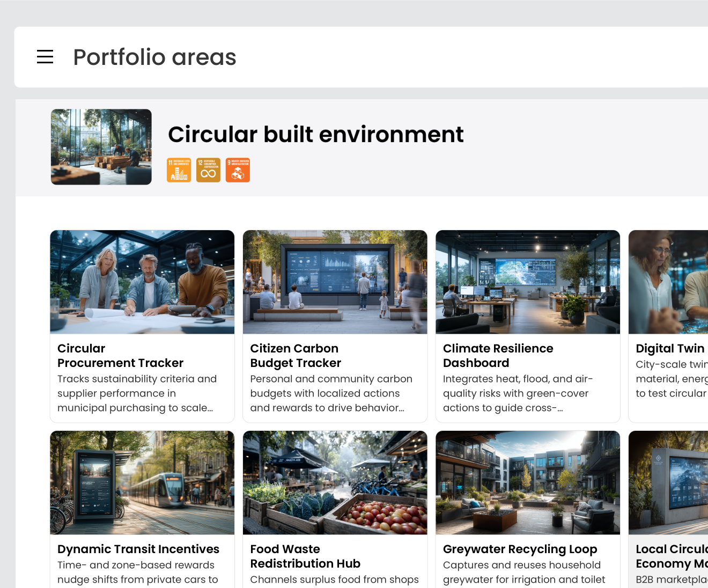This screenshot has height=588, width=708.
Task: Click the Portfolio areas page title
Action: (x=154, y=57)
